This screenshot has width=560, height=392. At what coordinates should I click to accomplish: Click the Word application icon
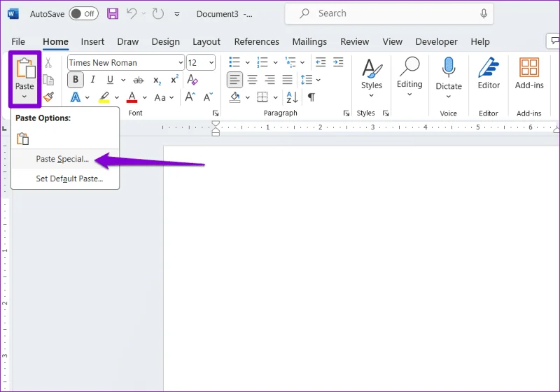[13, 14]
